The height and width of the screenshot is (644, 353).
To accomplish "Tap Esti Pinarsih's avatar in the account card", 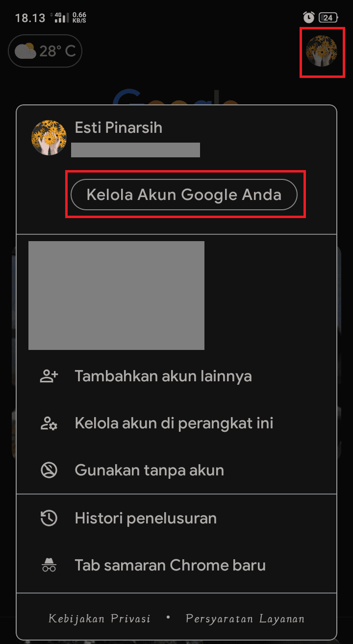I will 49,138.
